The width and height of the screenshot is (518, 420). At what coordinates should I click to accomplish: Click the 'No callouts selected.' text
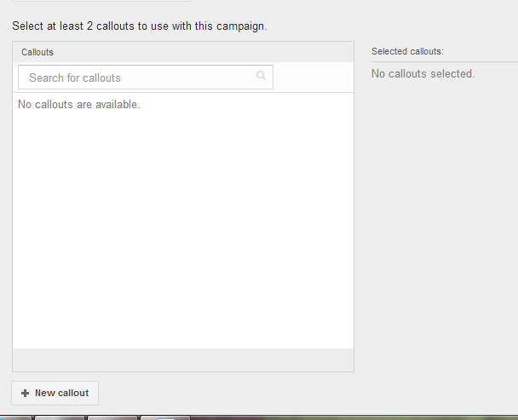click(x=423, y=73)
